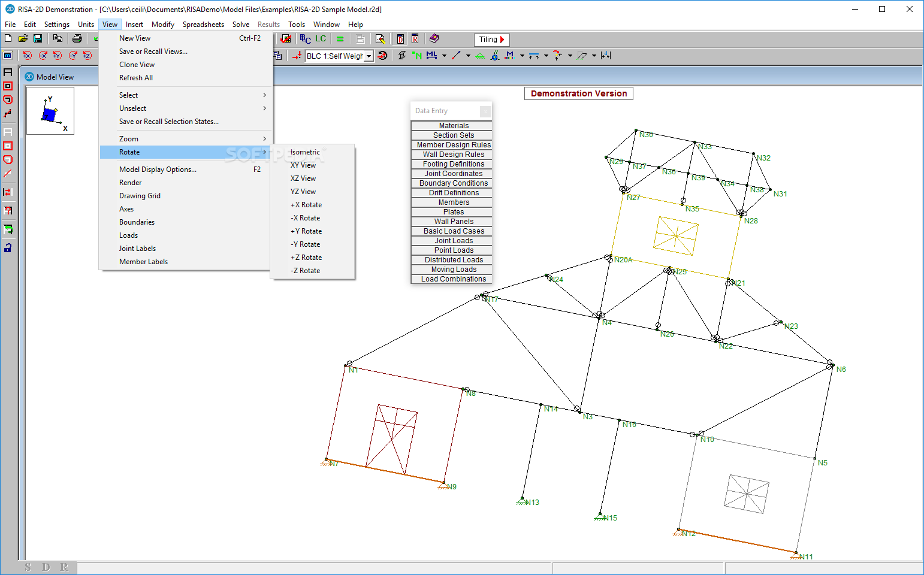This screenshot has width=924, height=575.
Task: Choose +Y Rotate from the Rotate submenu
Action: [313, 231]
